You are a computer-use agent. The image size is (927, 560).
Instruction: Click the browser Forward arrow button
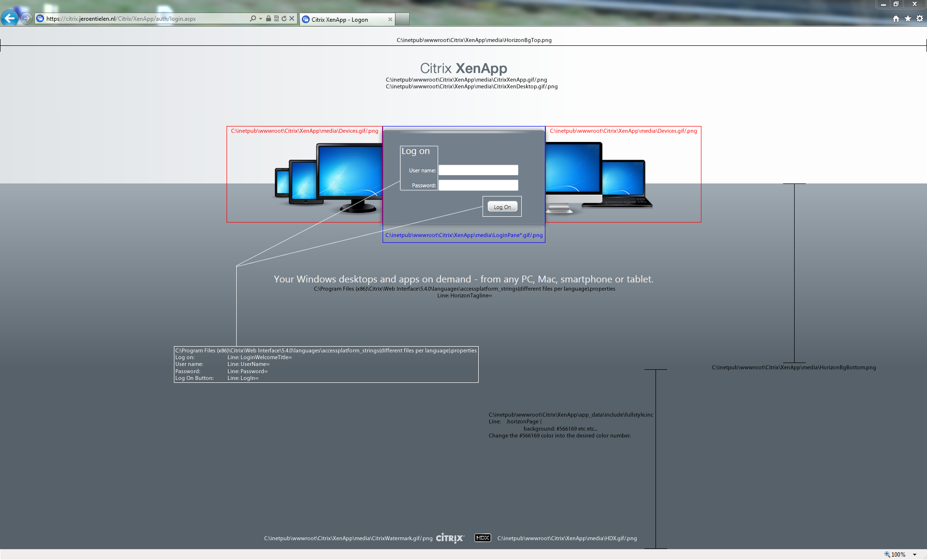tap(27, 18)
